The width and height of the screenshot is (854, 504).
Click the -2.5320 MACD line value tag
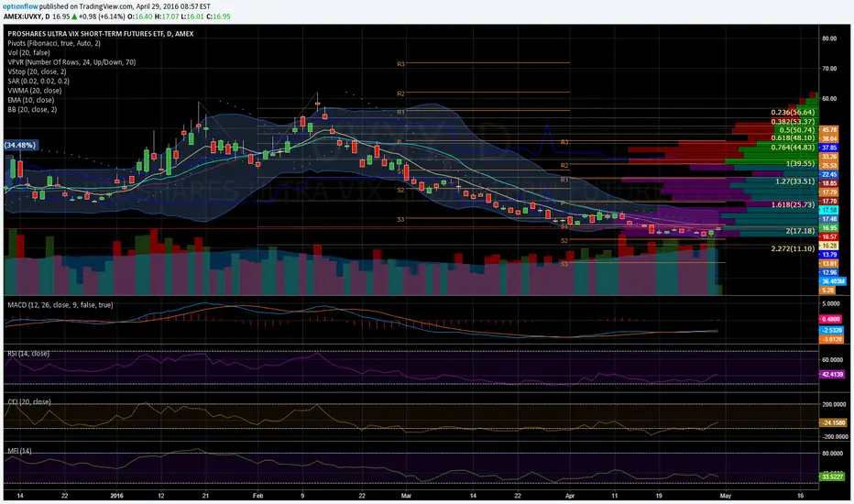point(832,330)
